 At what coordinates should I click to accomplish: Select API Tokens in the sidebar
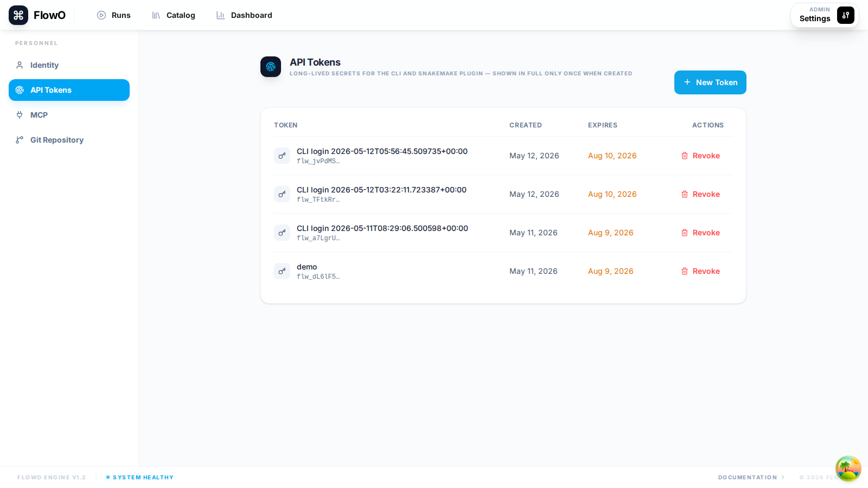tap(69, 90)
